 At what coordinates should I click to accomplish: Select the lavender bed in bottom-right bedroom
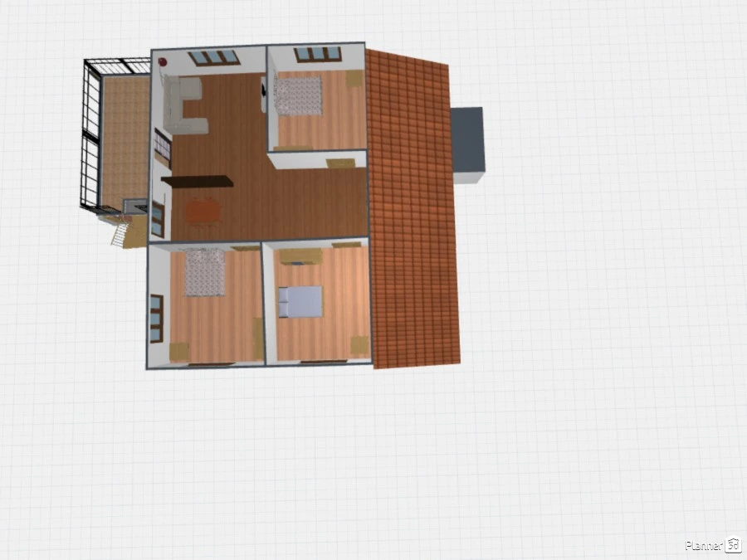click(x=300, y=302)
